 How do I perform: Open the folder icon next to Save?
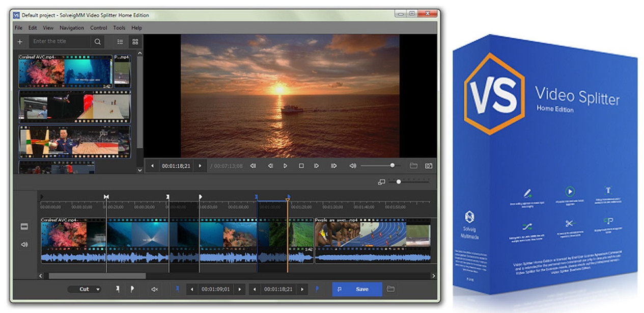tap(390, 289)
